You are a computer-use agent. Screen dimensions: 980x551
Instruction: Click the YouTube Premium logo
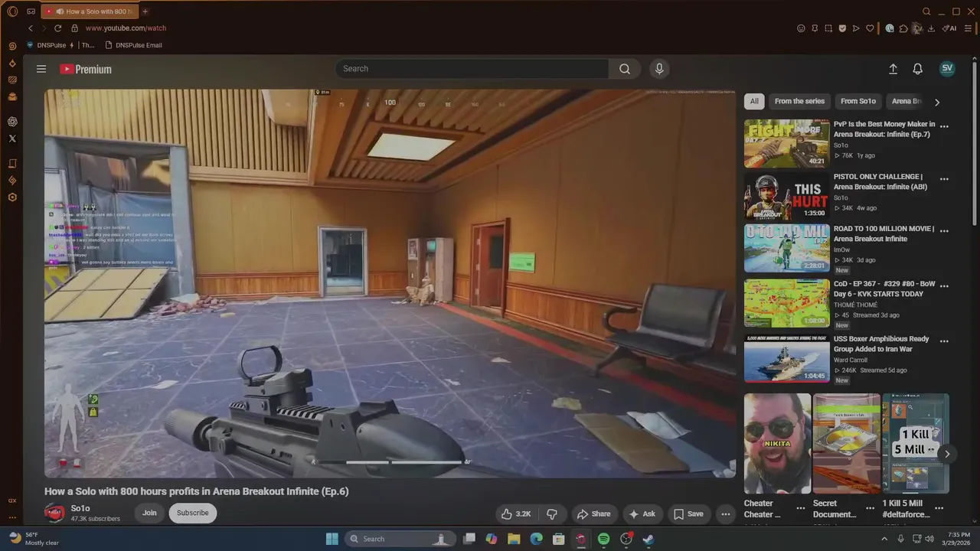[86, 69]
